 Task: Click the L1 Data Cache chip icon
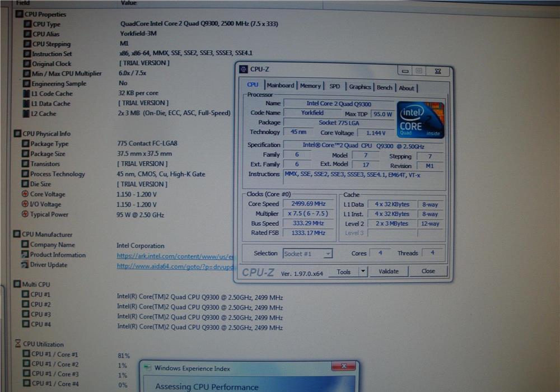tap(26, 104)
